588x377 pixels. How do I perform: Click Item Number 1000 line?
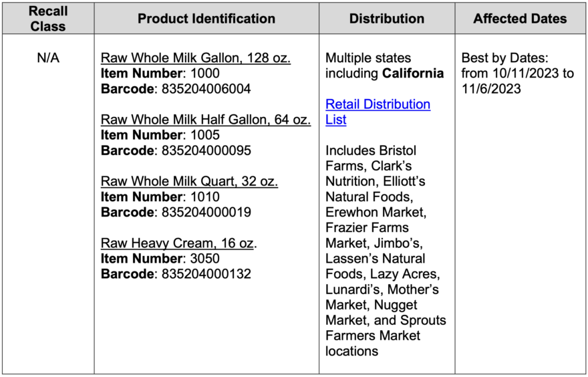[x=160, y=73]
